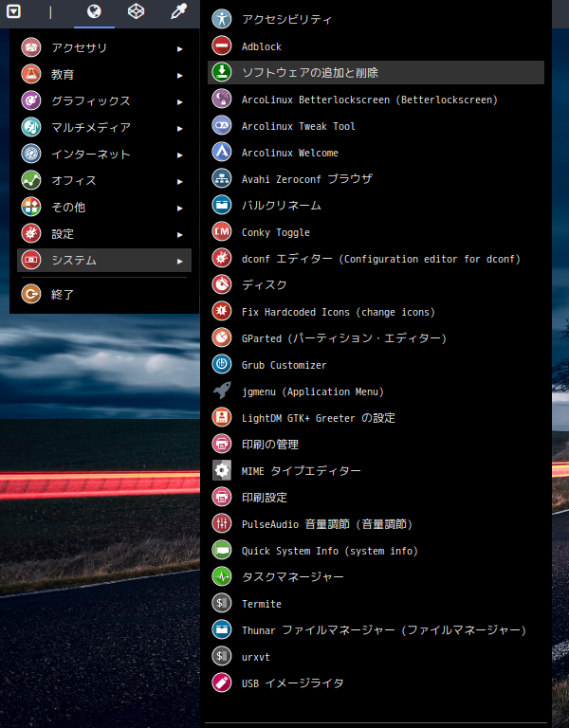
Task: Expand the オフィス submenu arrow
Action: (180, 182)
